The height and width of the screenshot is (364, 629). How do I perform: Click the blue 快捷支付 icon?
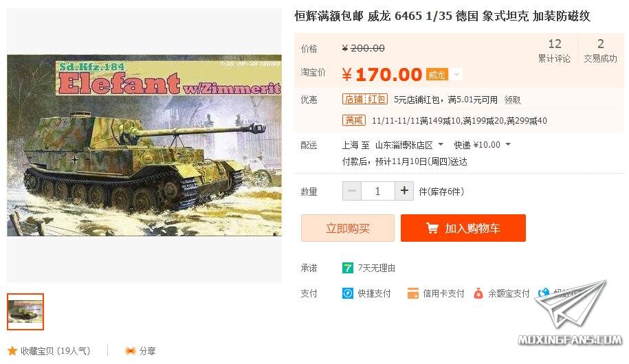pos(347,293)
